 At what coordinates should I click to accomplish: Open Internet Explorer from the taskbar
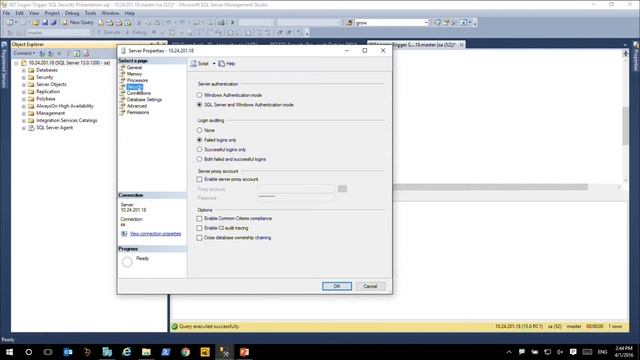tap(127, 352)
